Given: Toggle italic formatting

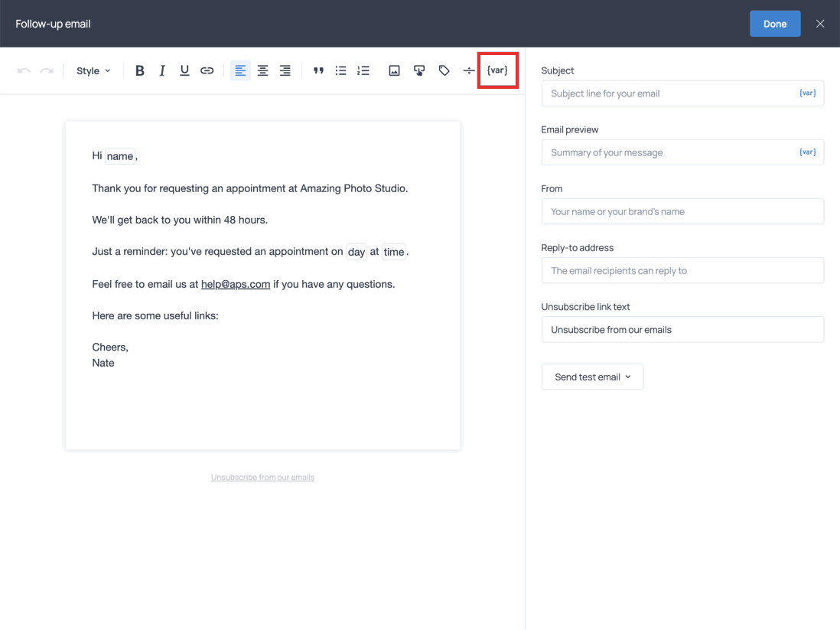Looking at the screenshot, I should pos(161,70).
